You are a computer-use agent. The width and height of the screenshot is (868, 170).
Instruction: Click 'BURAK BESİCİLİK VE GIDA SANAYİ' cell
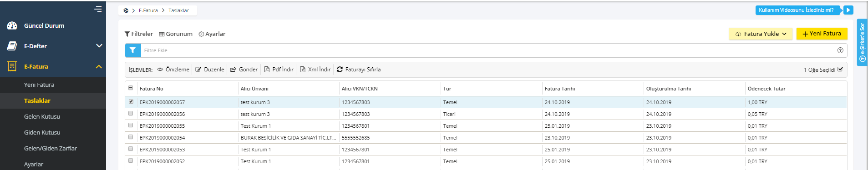(288, 138)
